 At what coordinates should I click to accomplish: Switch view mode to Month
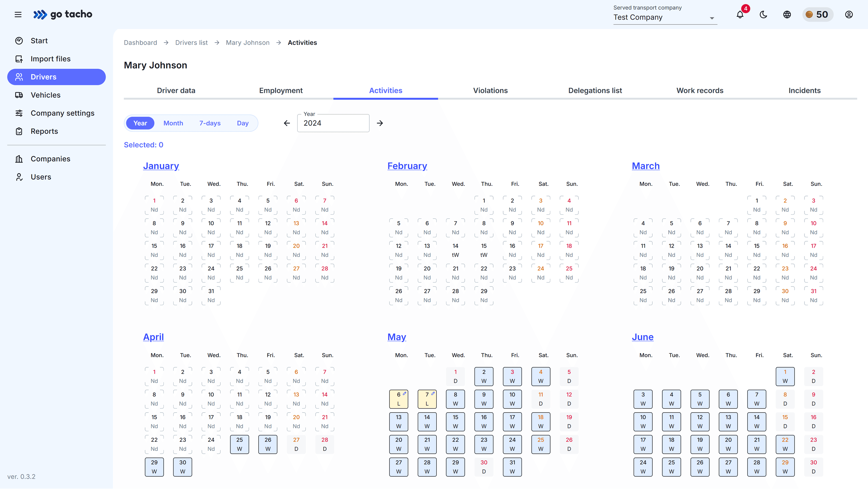[173, 123]
